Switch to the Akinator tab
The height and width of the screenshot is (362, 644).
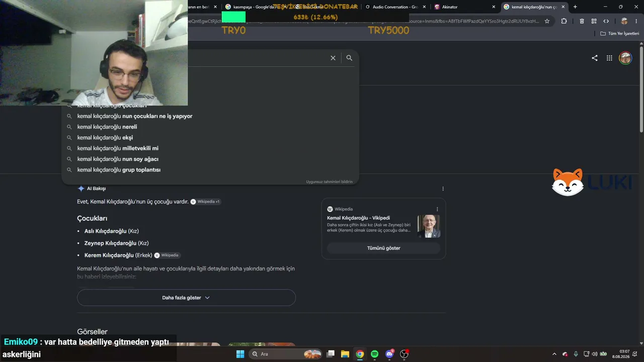coord(465,7)
